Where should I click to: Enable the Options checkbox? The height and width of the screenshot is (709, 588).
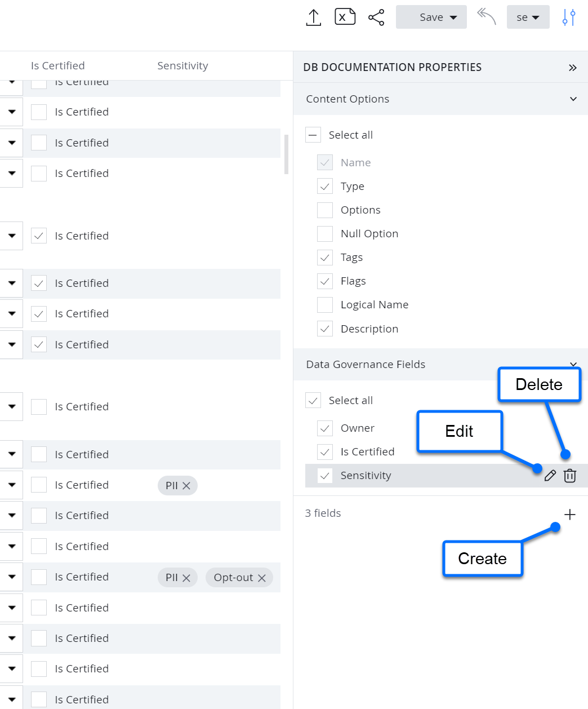tap(325, 210)
